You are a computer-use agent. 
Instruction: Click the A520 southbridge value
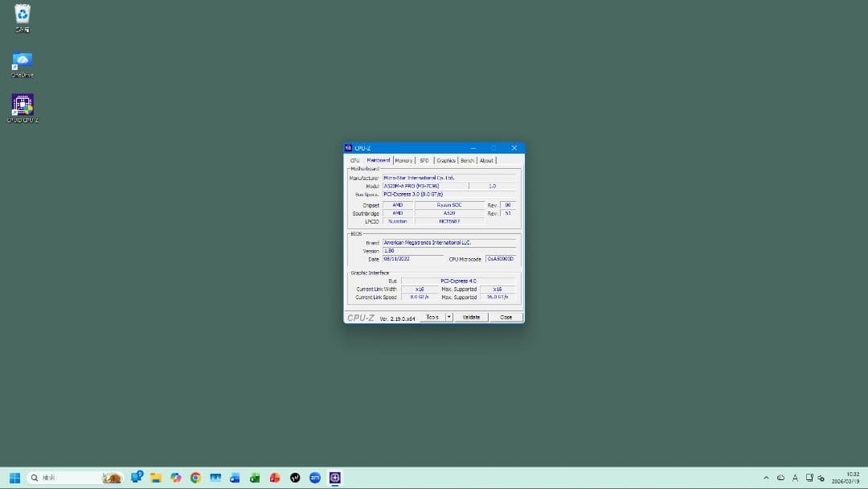(449, 213)
